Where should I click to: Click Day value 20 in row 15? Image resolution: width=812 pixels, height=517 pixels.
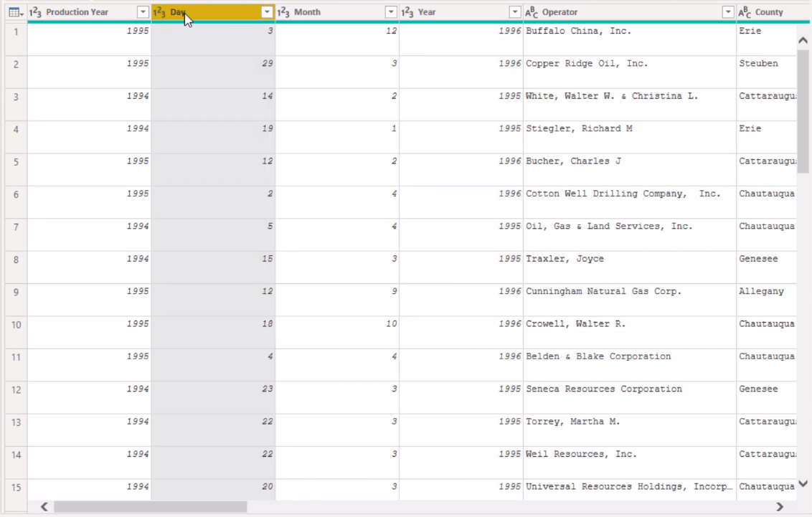(213, 490)
